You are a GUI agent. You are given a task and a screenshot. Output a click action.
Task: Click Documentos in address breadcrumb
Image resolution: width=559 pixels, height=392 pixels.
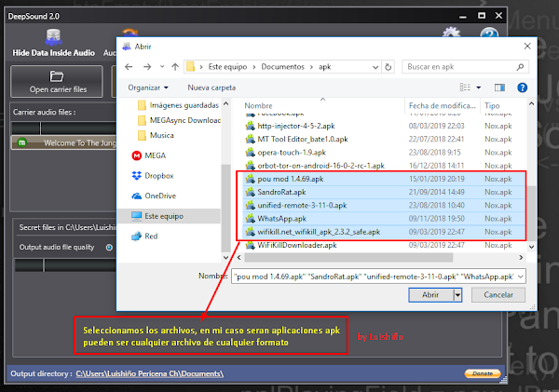point(282,67)
